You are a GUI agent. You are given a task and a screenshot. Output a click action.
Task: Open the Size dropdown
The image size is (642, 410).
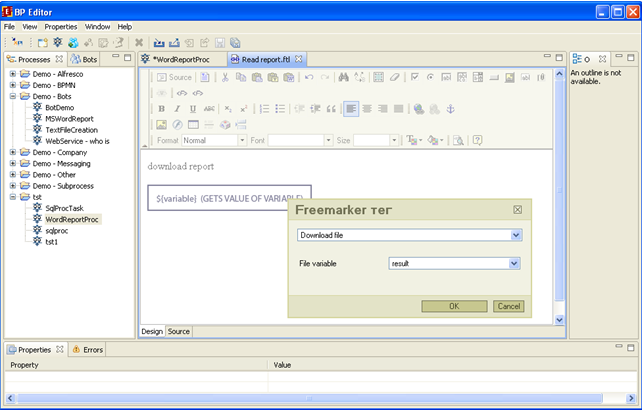click(x=375, y=140)
